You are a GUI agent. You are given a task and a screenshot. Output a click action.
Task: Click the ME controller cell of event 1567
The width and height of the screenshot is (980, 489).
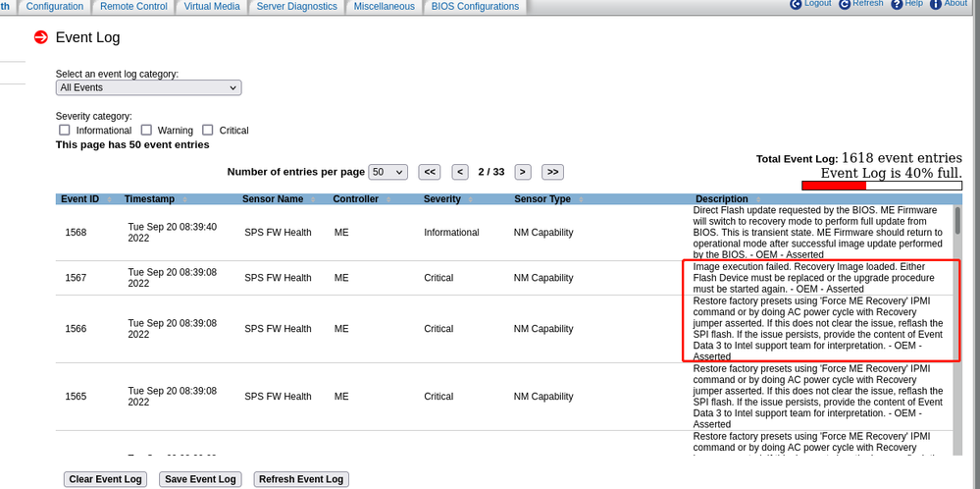click(341, 278)
